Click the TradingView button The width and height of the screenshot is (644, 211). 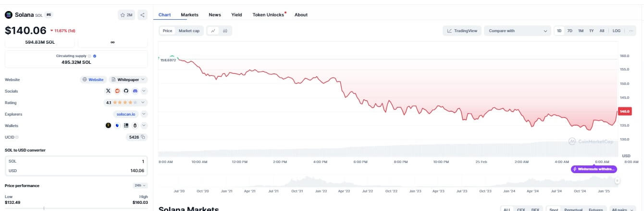[462, 31]
